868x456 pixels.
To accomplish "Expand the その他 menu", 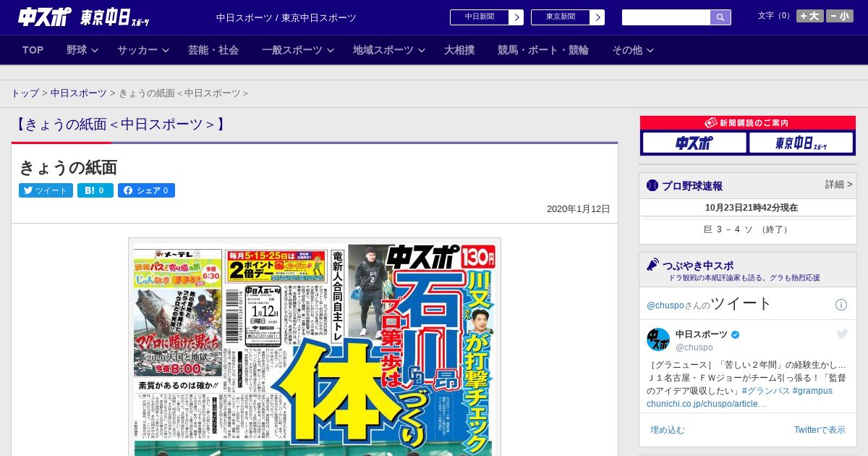I will click(633, 50).
